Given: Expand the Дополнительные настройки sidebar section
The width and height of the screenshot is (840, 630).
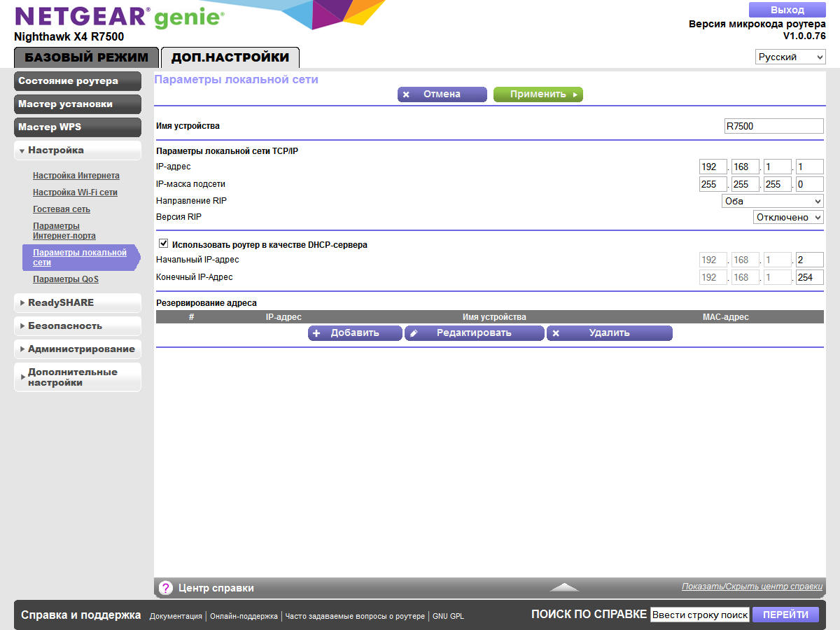Looking at the screenshot, I should (78, 377).
